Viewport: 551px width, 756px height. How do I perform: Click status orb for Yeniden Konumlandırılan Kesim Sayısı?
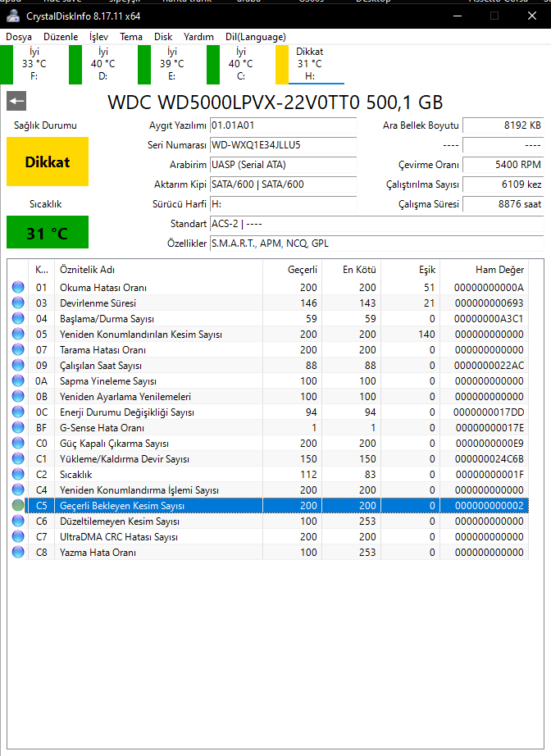click(18, 334)
